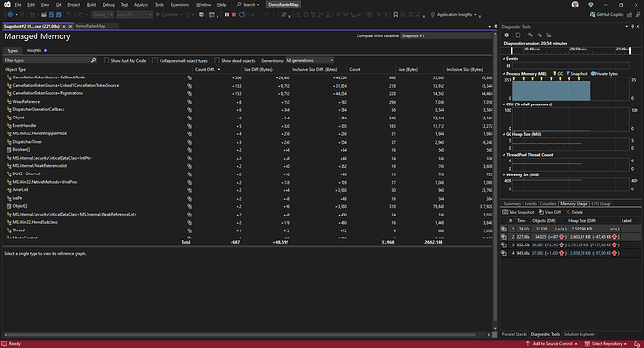Screen dimensions: 644x348
Task: Open the Generations dropdown
Action: click(x=309, y=61)
